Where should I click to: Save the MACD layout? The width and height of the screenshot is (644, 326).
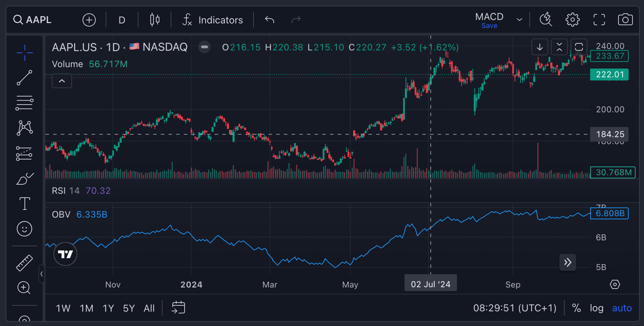tap(489, 26)
